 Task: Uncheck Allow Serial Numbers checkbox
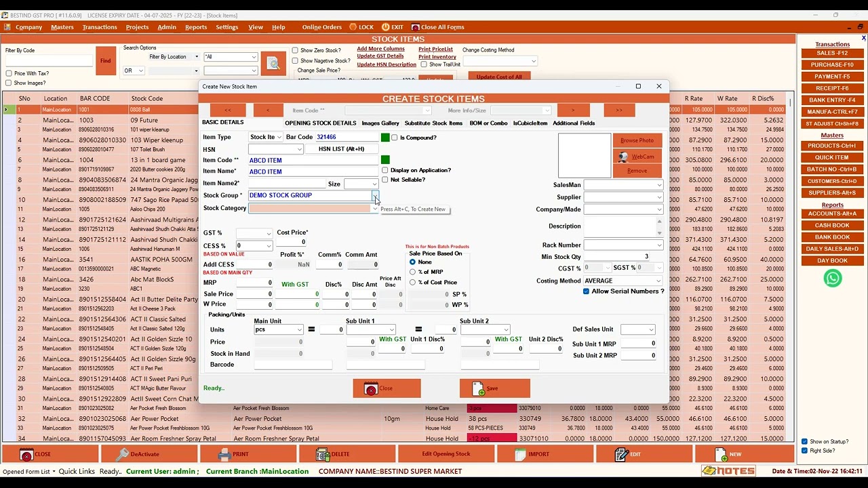[586, 291]
